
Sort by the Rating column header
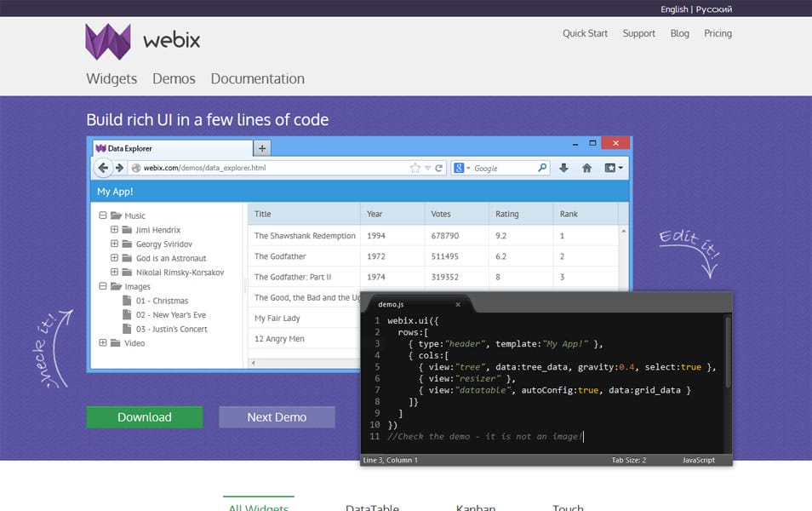[521, 214]
